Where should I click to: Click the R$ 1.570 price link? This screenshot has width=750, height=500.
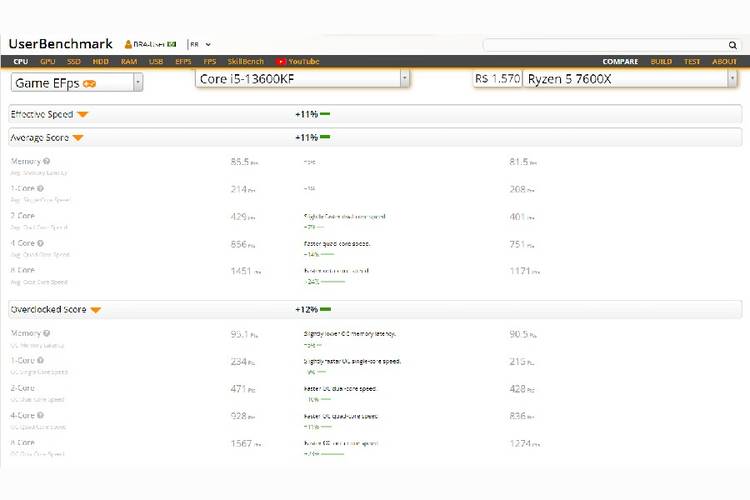(497, 78)
